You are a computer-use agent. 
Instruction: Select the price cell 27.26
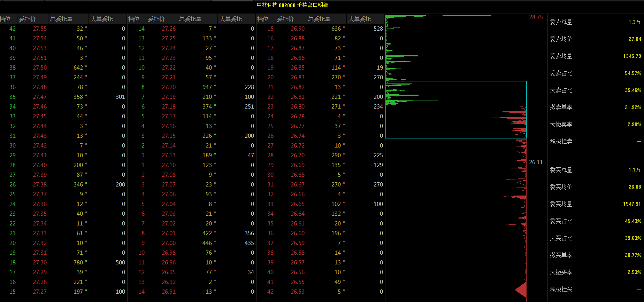169,29
